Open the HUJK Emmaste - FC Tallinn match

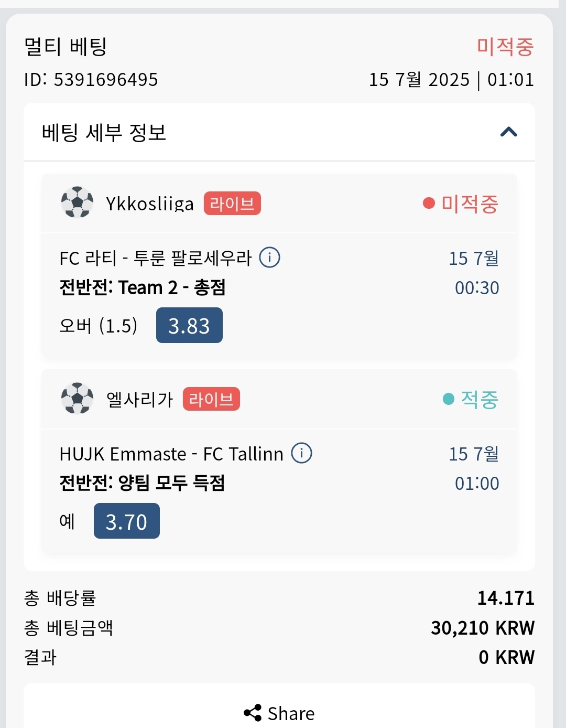pyautogui.click(x=171, y=454)
